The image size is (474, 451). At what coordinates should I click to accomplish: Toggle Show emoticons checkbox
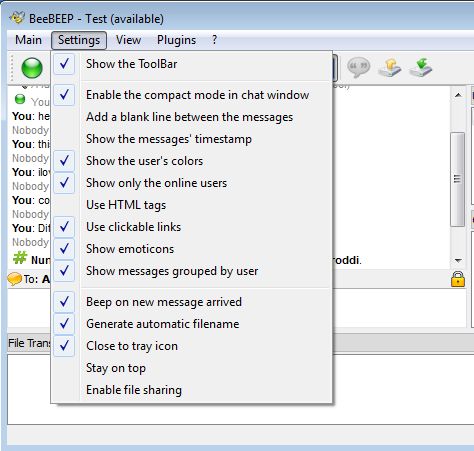[x=191, y=249]
